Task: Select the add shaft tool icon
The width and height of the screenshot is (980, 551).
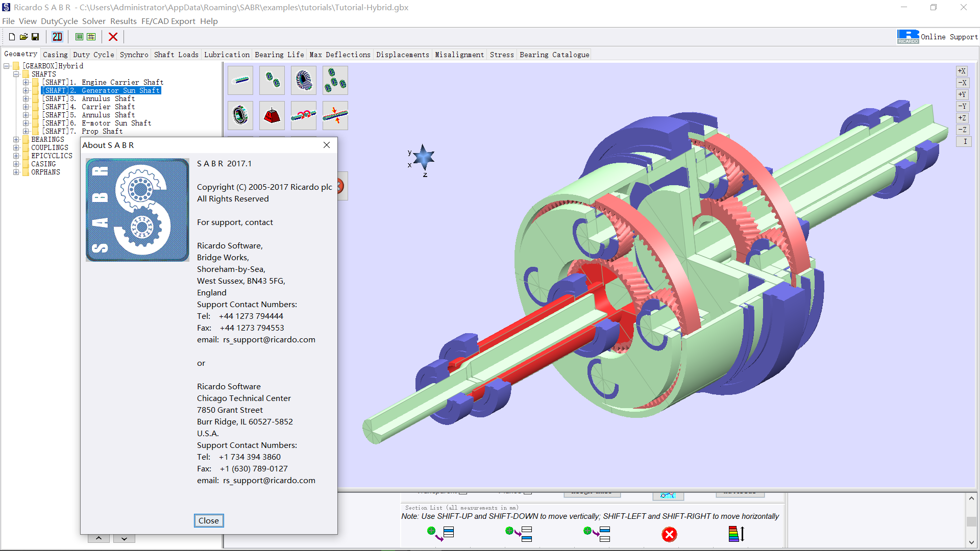Action: coord(240,80)
